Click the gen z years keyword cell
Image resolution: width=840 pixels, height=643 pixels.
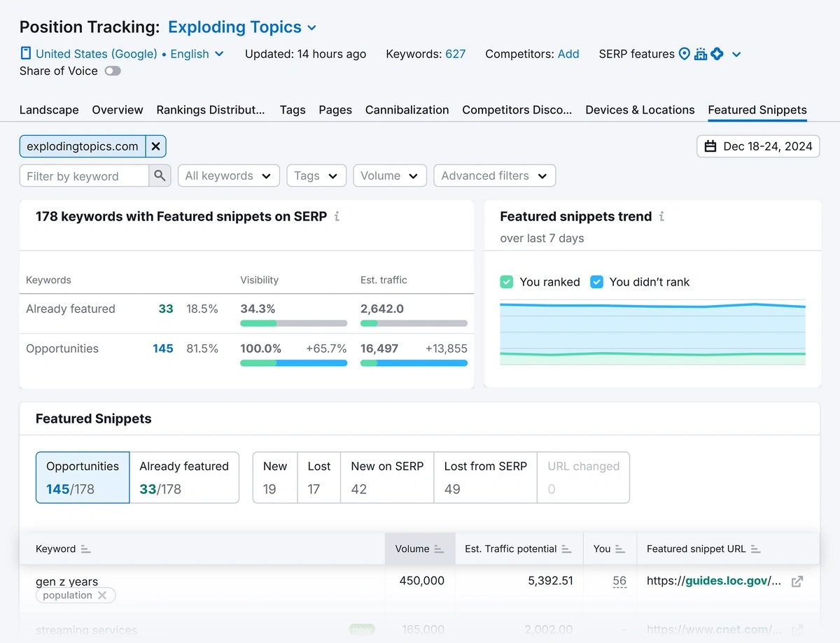[x=66, y=581]
